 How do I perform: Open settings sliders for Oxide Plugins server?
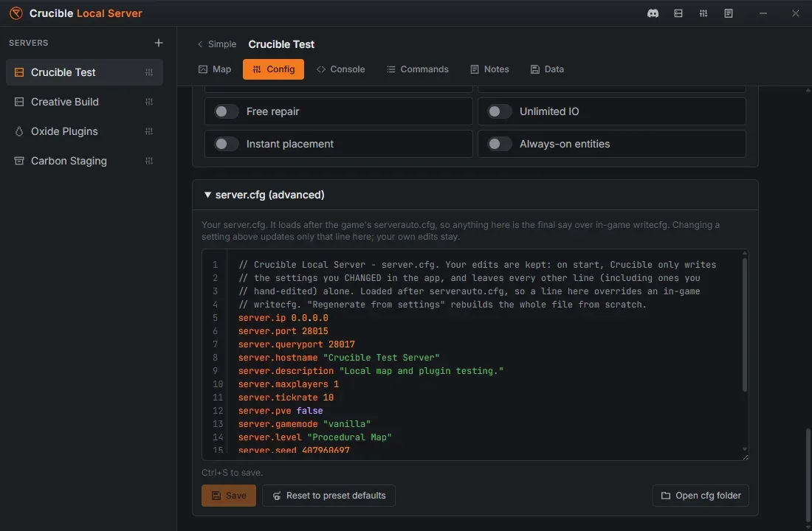(x=149, y=131)
